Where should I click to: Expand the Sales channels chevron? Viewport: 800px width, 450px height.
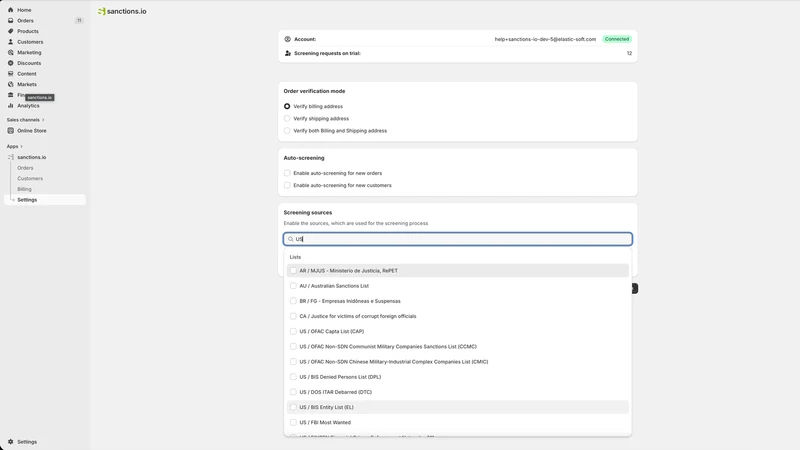43,120
